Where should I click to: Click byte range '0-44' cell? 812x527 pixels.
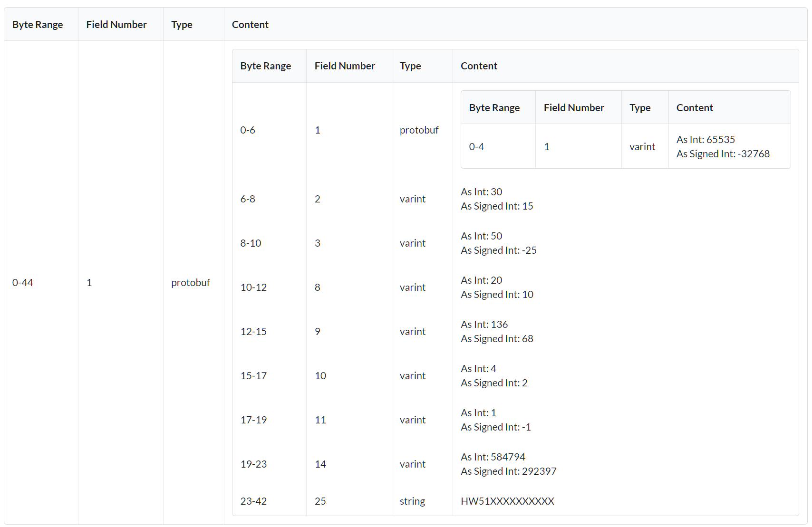coord(22,282)
